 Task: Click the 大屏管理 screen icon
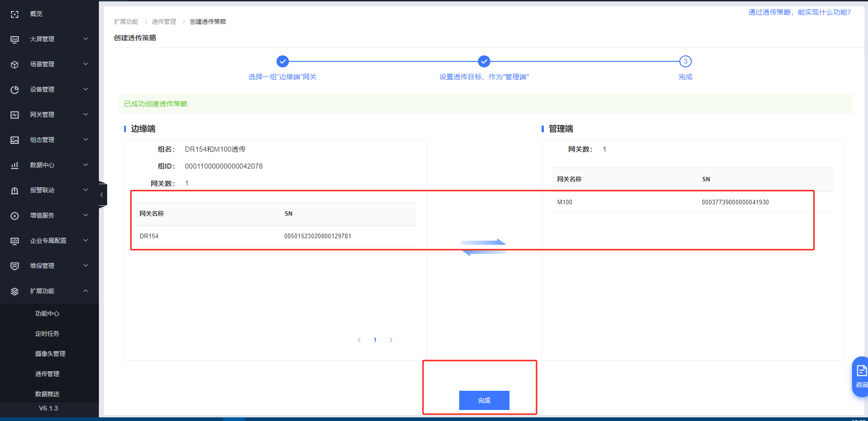point(15,39)
